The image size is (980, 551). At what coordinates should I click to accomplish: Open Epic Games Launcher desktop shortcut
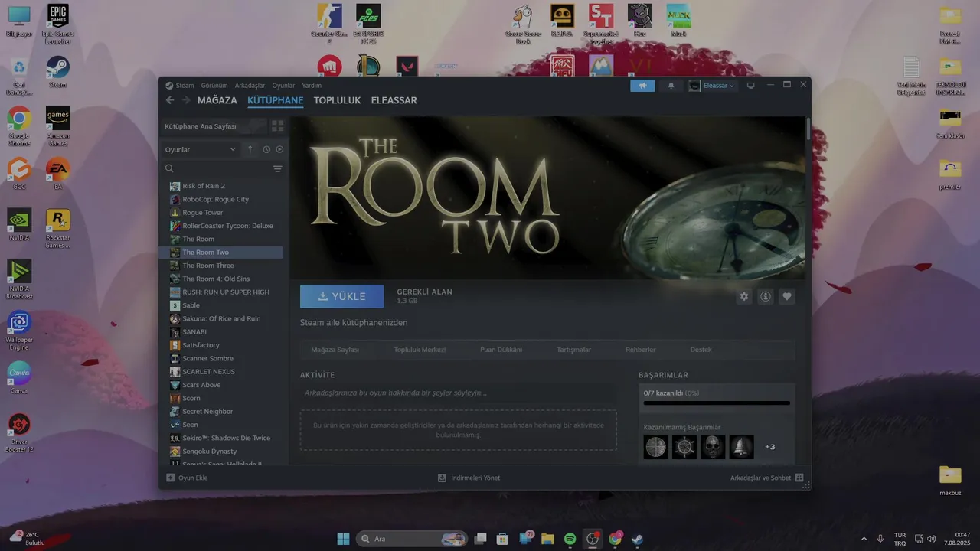tap(57, 24)
